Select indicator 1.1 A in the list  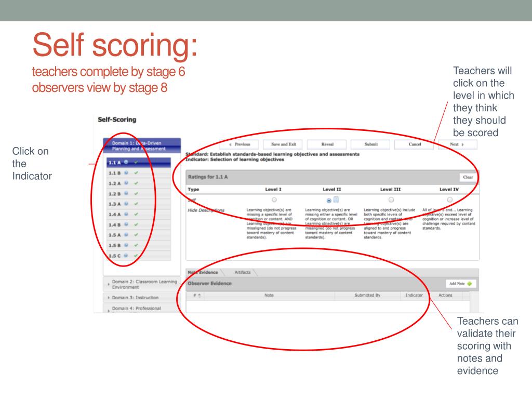point(138,163)
